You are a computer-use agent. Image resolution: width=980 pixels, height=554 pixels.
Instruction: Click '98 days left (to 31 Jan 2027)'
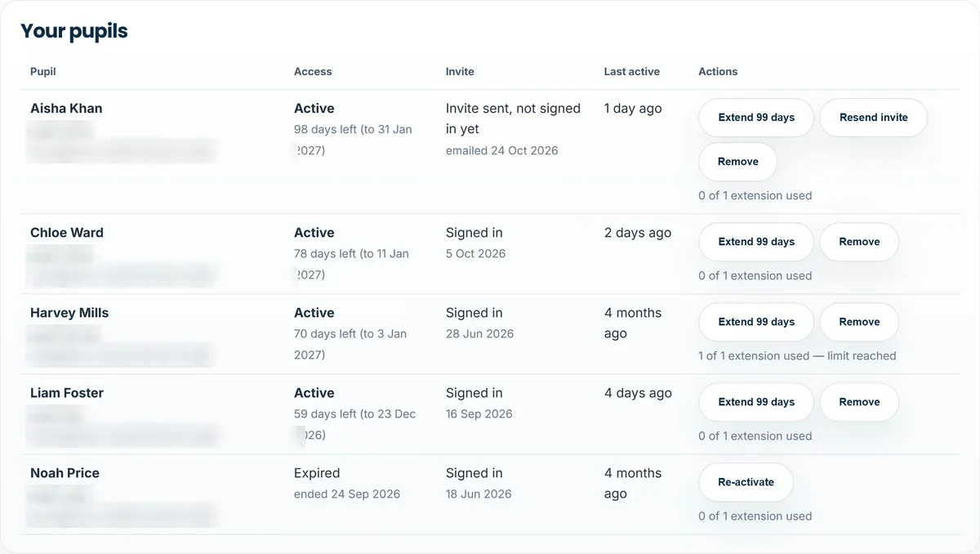(353, 140)
